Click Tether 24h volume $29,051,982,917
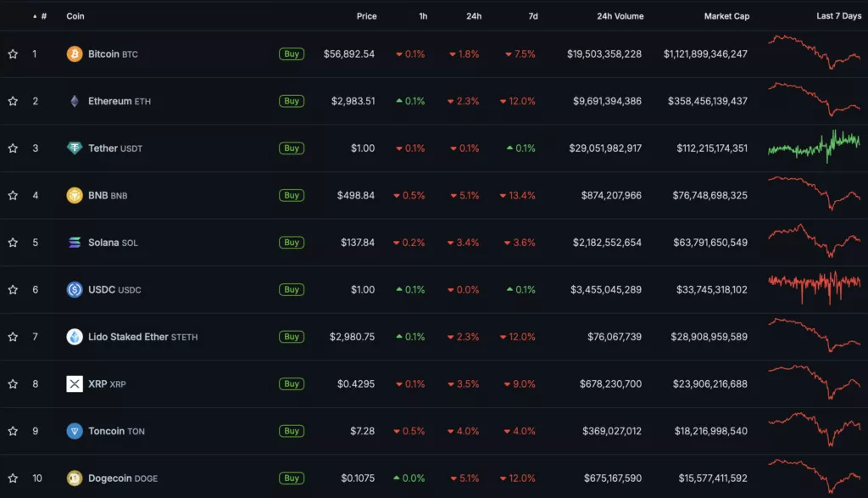The width and height of the screenshot is (868, 498). click(x=605, y=148)
